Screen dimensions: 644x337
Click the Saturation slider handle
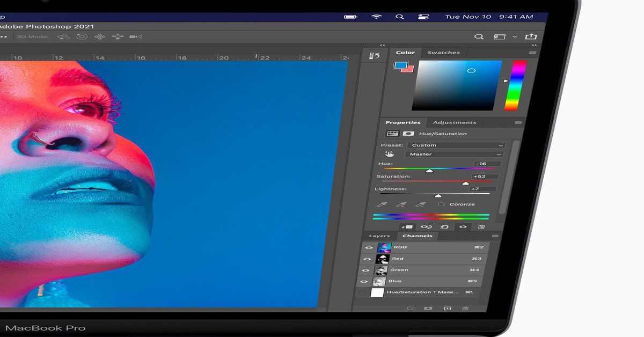tap(465, 182)
